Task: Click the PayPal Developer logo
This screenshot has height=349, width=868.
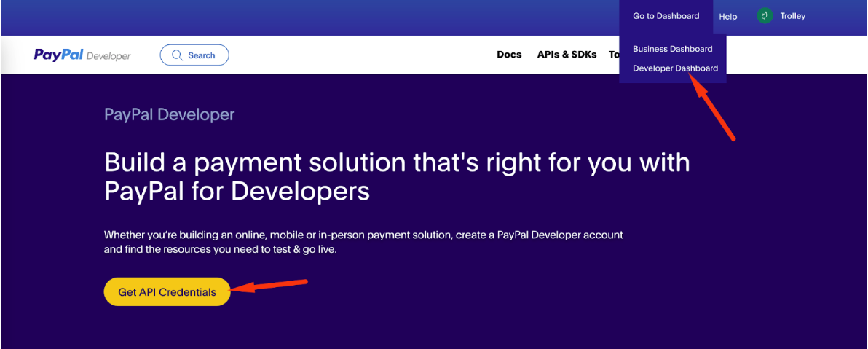Action: tap(82, 55)
